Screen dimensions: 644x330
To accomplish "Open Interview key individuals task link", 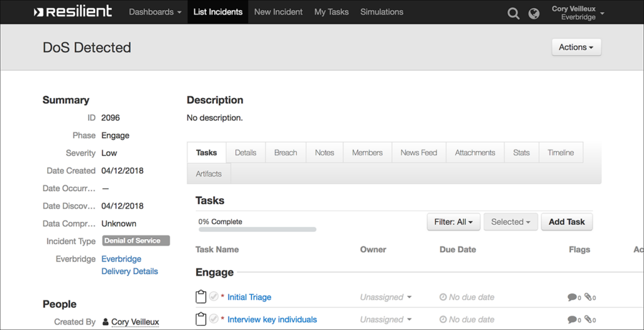I will [272, 319].
